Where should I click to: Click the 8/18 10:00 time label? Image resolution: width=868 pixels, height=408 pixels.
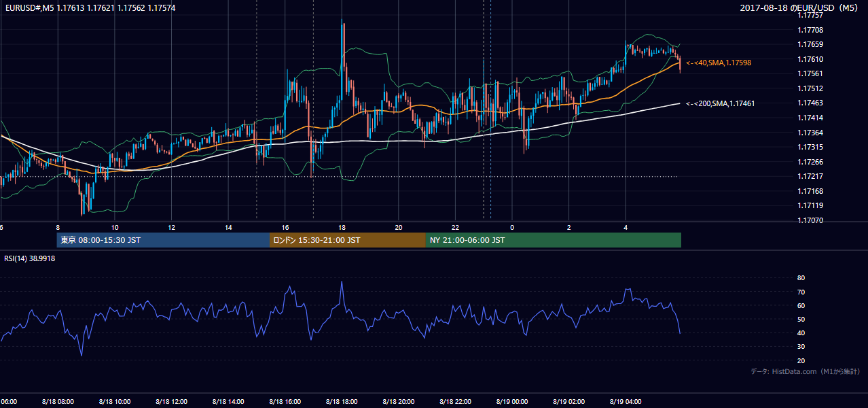click(x=114, y=401)
